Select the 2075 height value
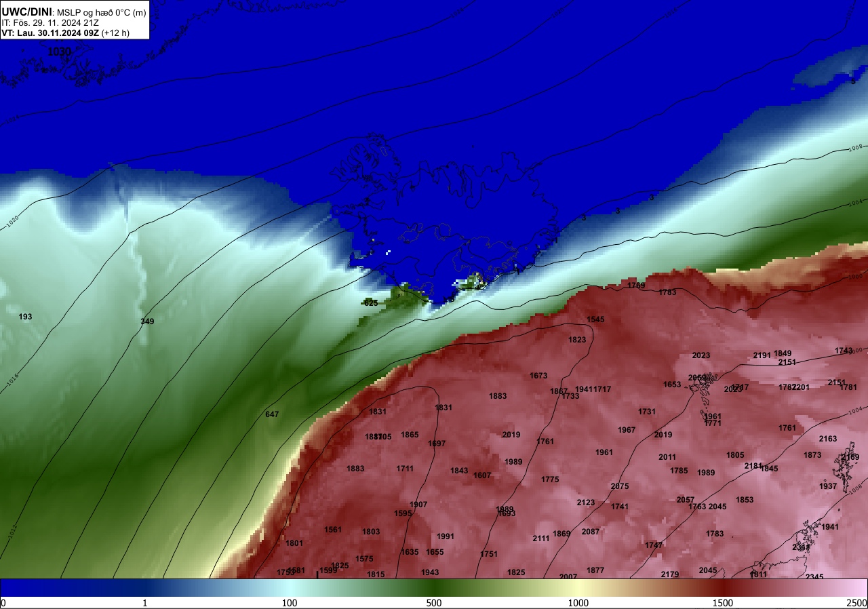Viewport: 868px width, 609px height. click(x=620, y=486)
